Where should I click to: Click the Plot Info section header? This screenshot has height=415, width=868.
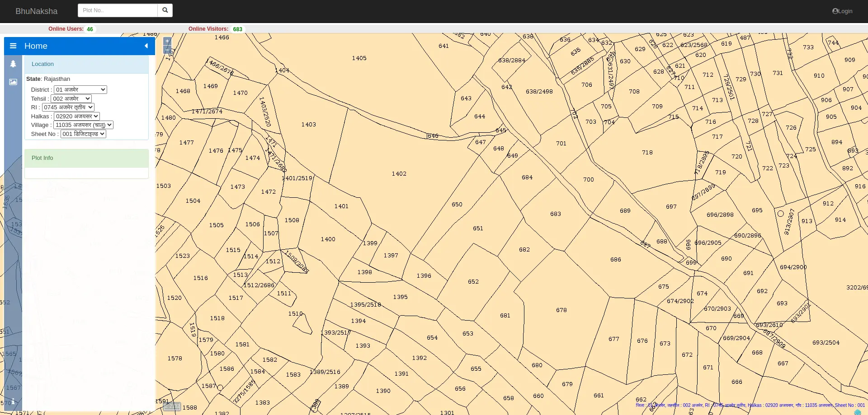42,158
